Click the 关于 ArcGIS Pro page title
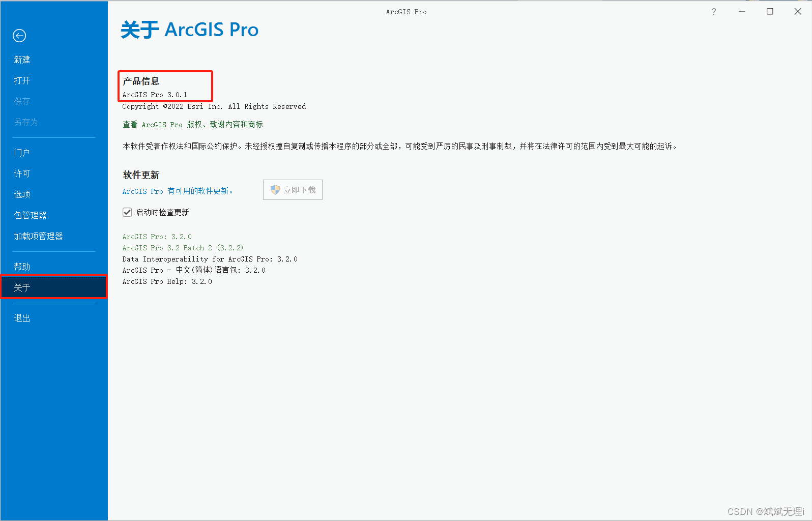 189,30
